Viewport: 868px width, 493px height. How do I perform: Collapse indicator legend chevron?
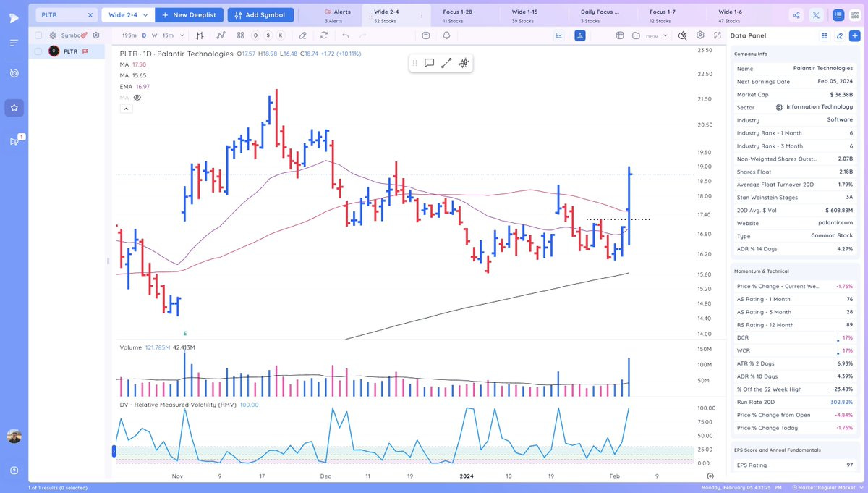click(126, 109)
